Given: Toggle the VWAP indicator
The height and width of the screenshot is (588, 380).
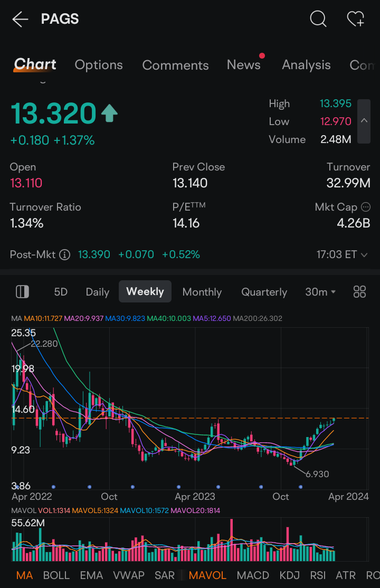Looking at the screenshot, I should click(129, 575).
